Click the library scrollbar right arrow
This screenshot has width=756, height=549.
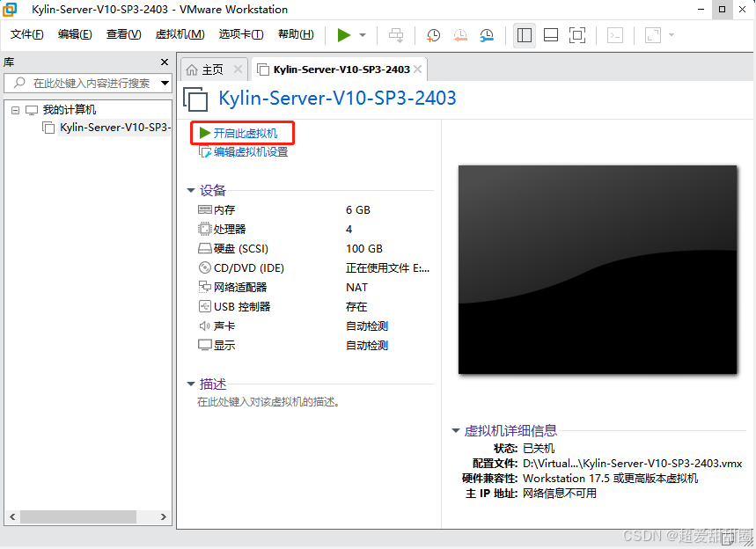(x=164, y=516)
